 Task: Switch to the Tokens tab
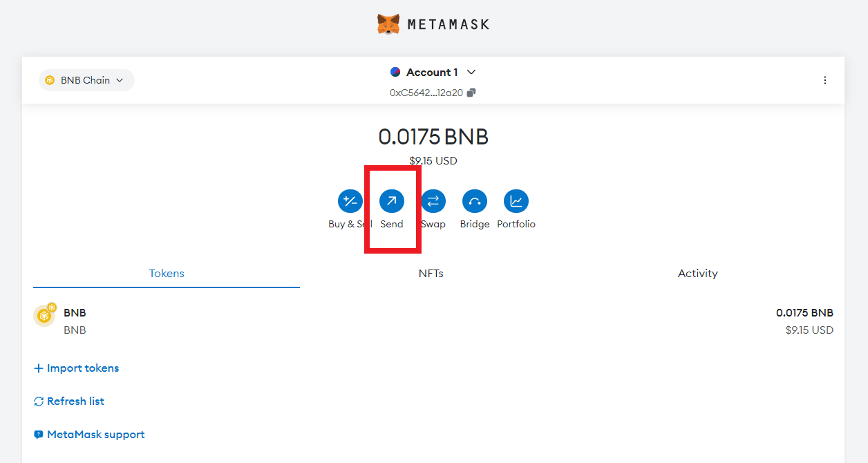[167, 274]
